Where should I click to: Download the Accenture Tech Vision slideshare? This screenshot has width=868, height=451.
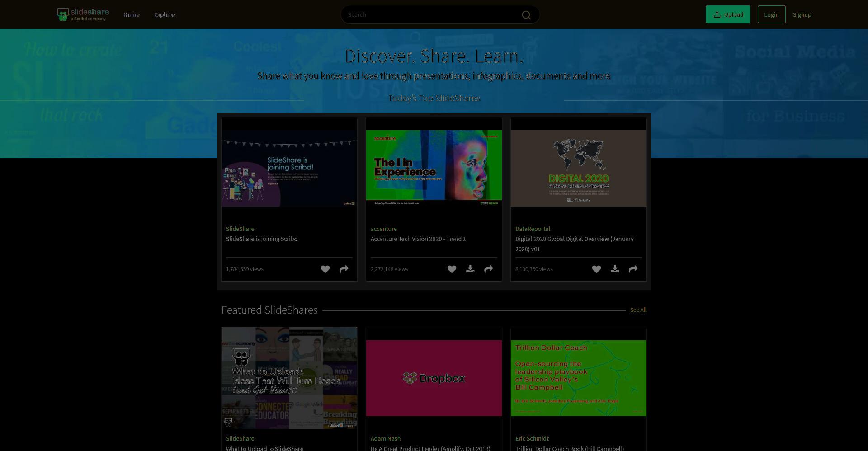tap(470, 269)
